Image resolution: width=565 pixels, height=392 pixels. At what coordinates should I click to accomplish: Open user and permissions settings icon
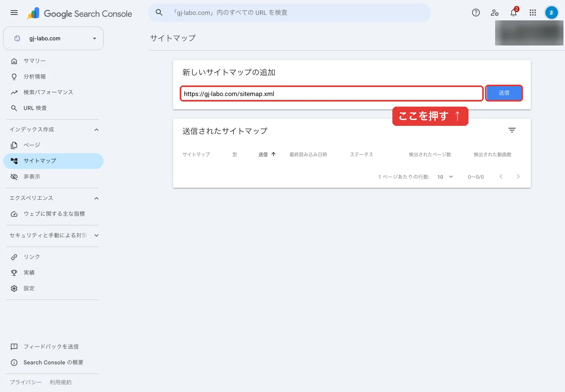pyautogui.click(x=495, y=13)
